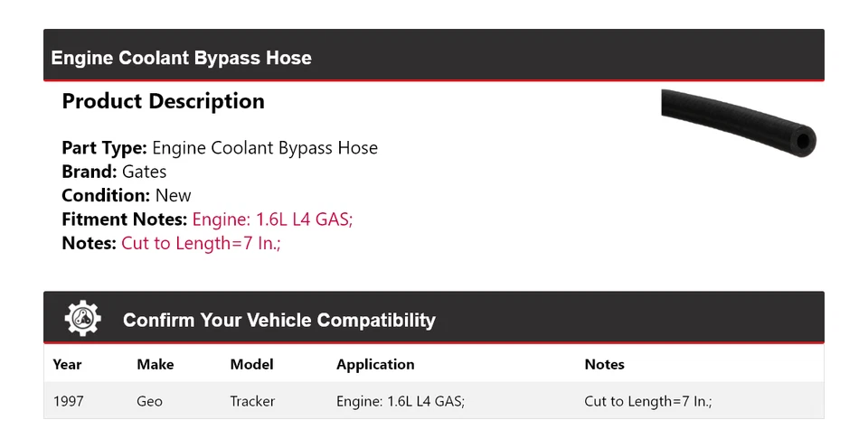Click the Year column header

(67, 364)
